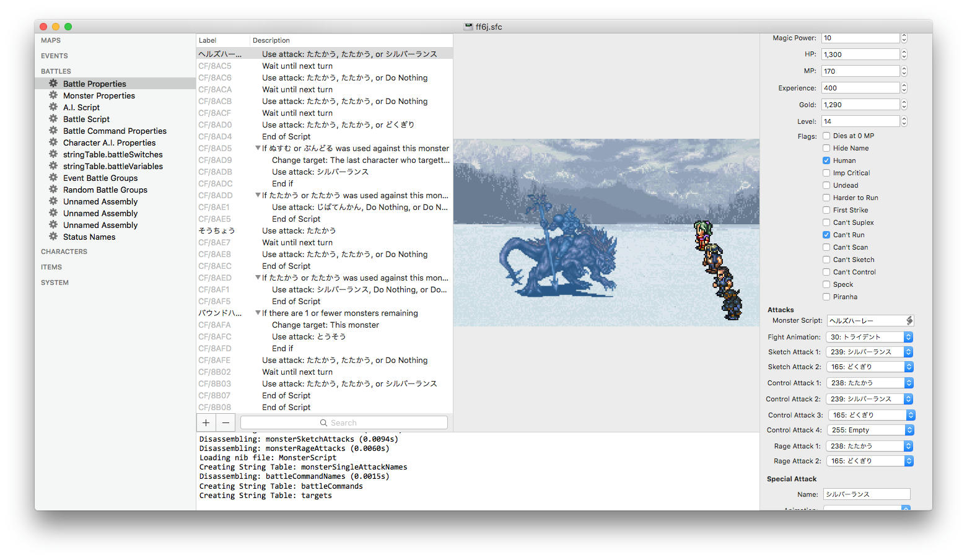Screen dimensions: 967x560
Task: Click the ff6j.sfc document icon in title bar
Action: point(468,27)
